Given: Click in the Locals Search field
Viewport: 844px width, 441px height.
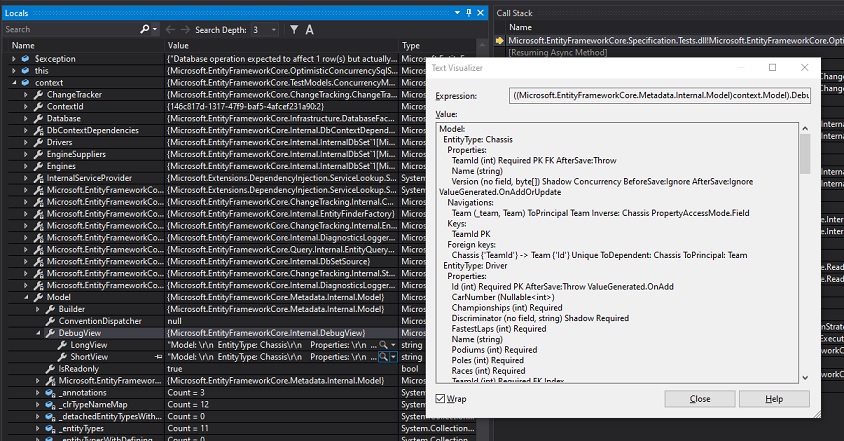Looking at the screenshot, I should click(x=70, y=30).
